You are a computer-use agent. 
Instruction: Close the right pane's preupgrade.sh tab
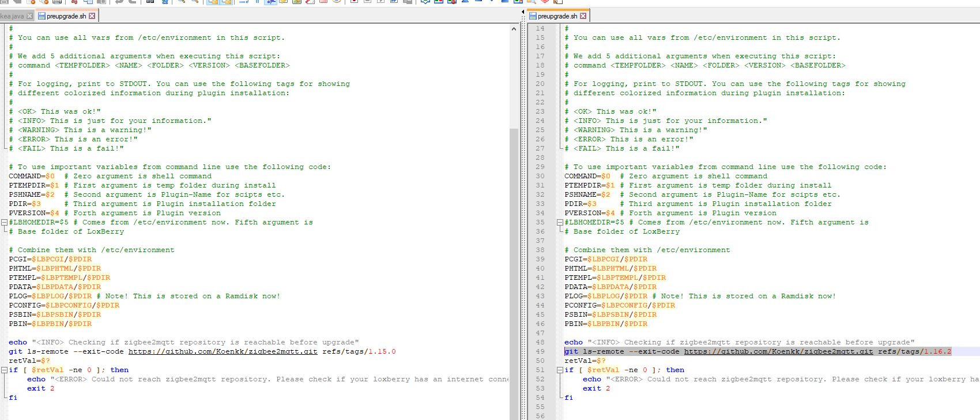point(583,16)
